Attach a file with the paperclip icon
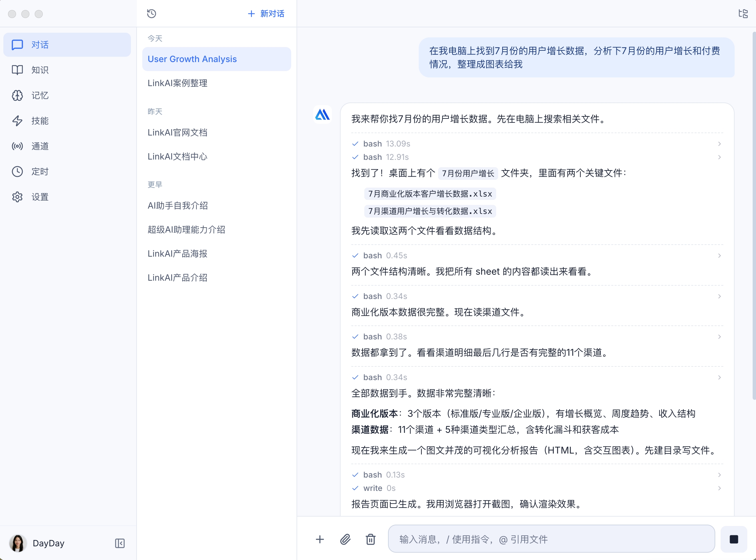 coord(345,539)
